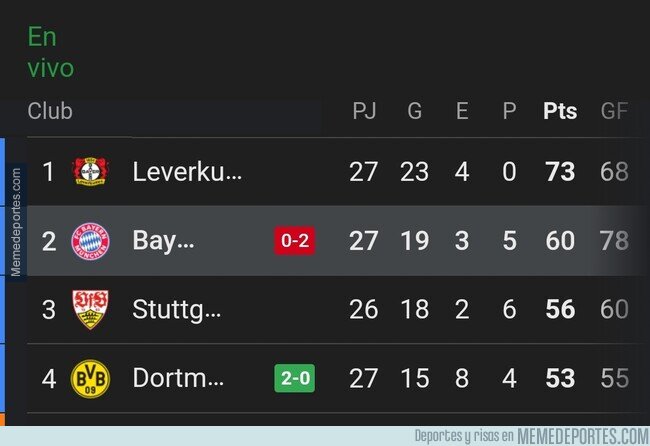Click the Borussia Dortmund BVB crest

pyautogui.click(x=90, y=378)
